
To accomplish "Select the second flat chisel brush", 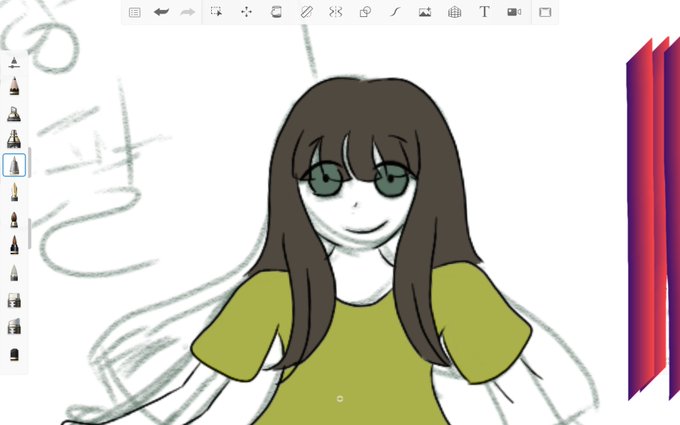I will [x=14, y=327].
